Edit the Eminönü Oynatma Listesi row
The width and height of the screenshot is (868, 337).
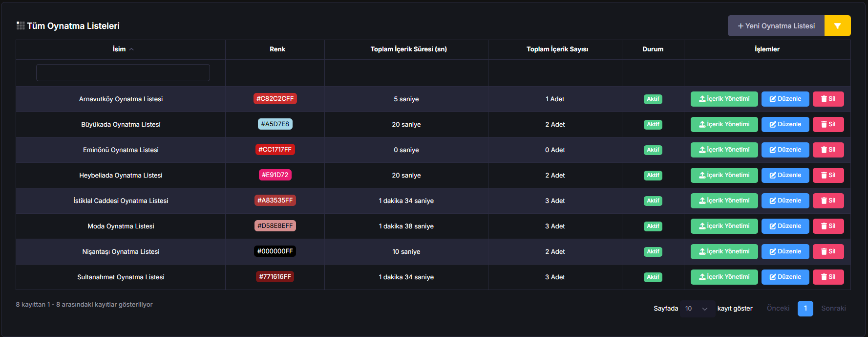(x=785, y=150)
